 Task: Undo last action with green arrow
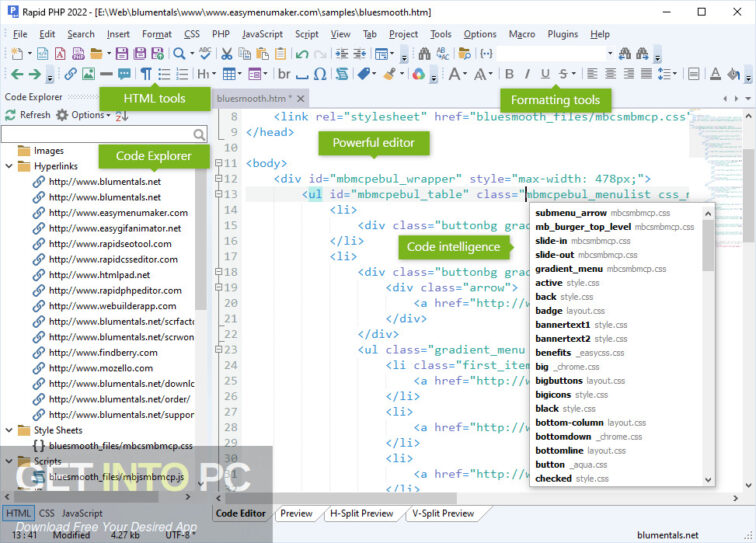302,54
